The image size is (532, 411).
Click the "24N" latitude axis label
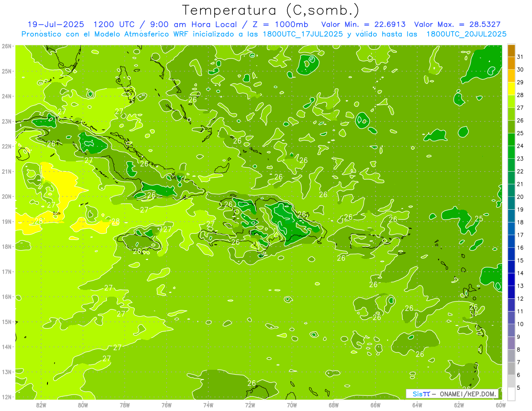click(x=6, y=96)
